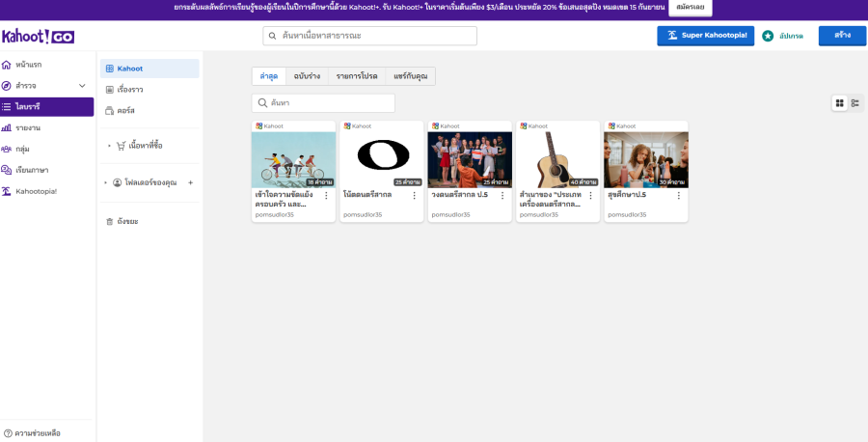Click Super Kahootopia! button

(705, 36)
